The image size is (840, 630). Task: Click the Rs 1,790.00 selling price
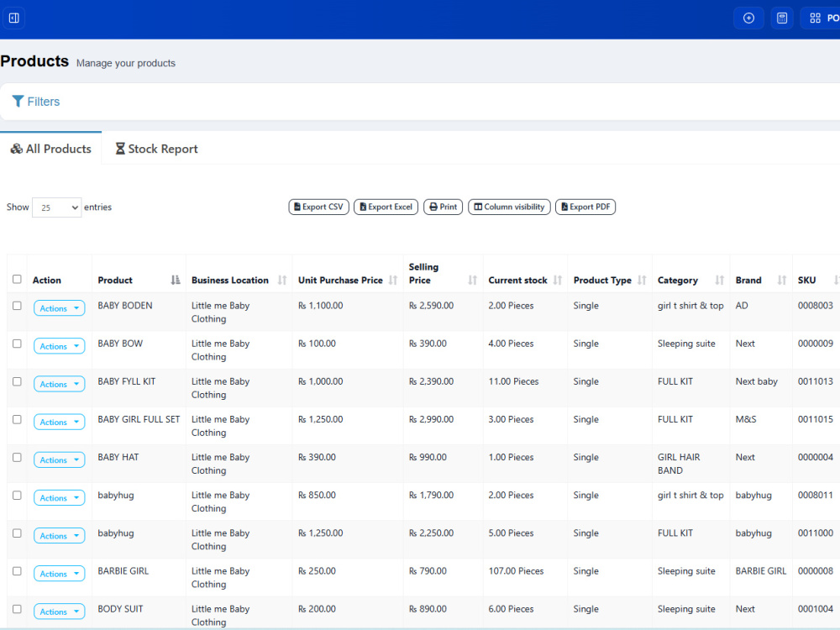tap(431, 496)
